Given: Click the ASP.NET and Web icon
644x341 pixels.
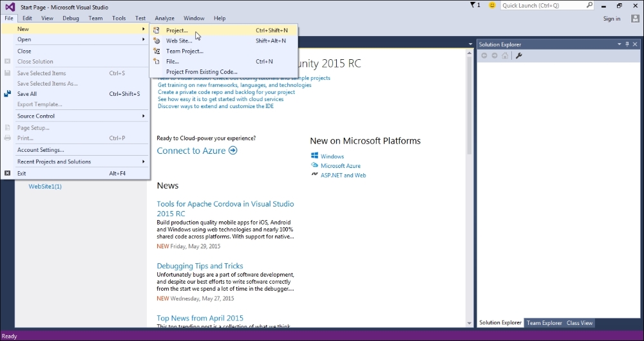Looking at the screenshot, I should (x=315, y=174).
